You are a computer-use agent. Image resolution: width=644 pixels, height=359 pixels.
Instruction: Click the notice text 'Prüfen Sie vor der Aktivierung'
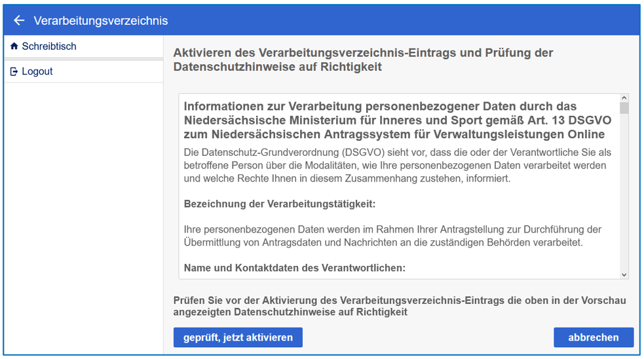pos(399,306)
